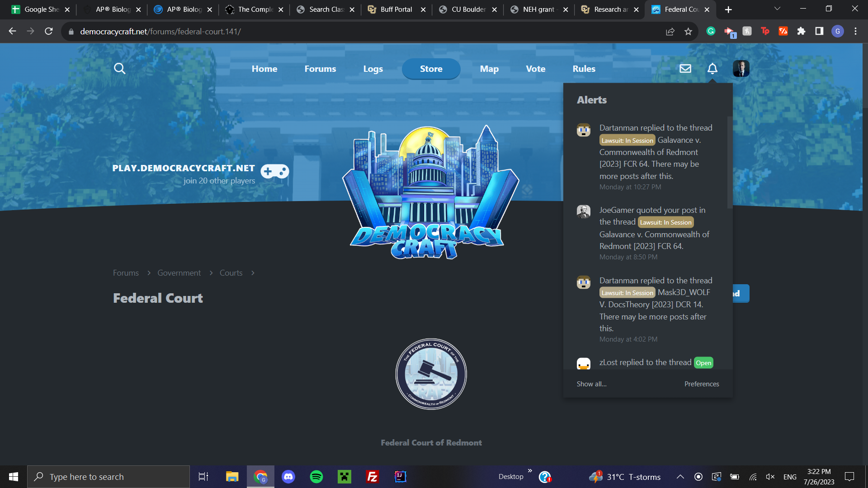Open Rules in the navigation
This screenshot has height=488, width=868.
pyautogui.click(x=584, y=69)
